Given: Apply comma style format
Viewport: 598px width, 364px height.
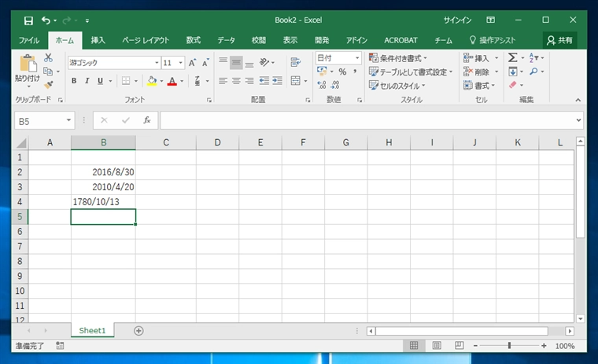Looking at the screenshot, I should 355,72.
